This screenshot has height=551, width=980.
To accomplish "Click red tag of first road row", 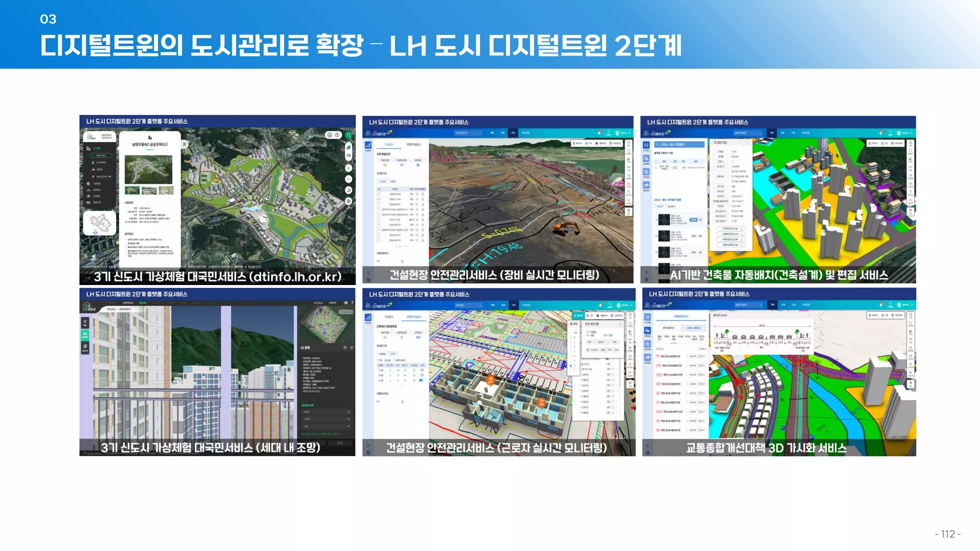I will point(658,356).
